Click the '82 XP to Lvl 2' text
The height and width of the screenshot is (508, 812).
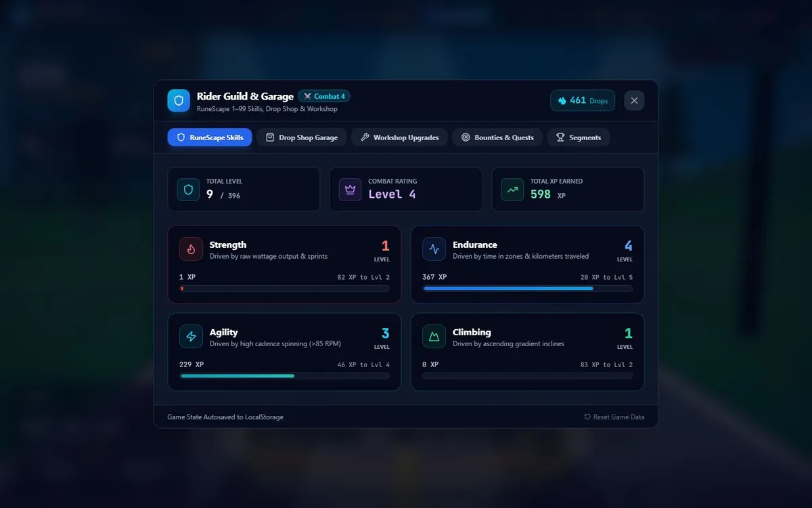[x=363, y=278]
